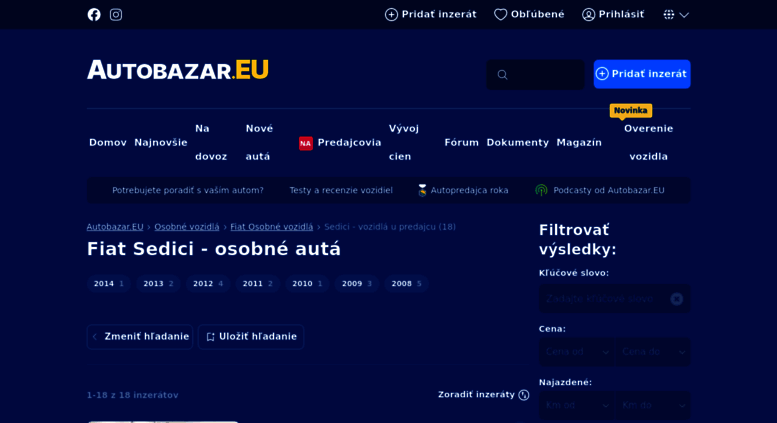Click 'Fiat Sedici - osobné autá' heading
The image size is (777, 423).
pos(214,249)
